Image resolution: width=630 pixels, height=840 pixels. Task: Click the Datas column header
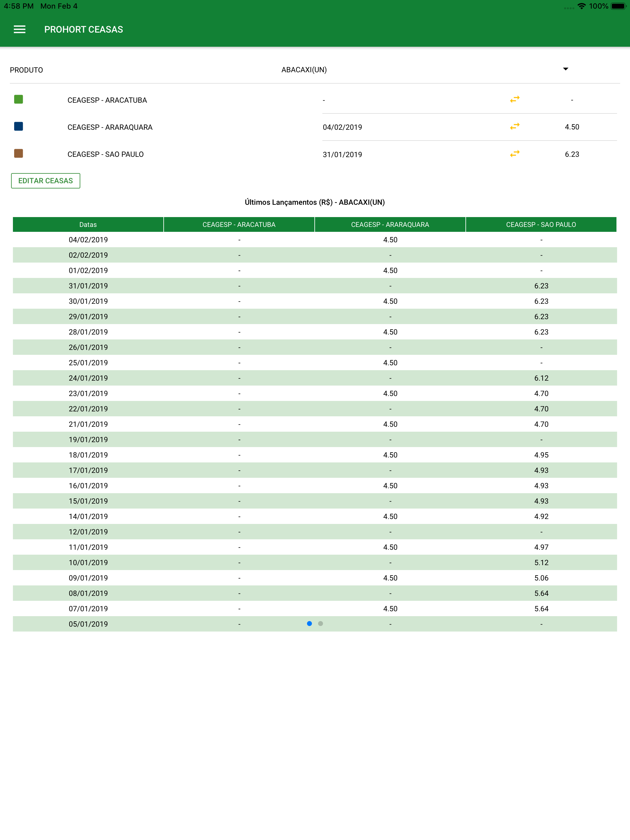pyautogui.click(x=88, y=224)
